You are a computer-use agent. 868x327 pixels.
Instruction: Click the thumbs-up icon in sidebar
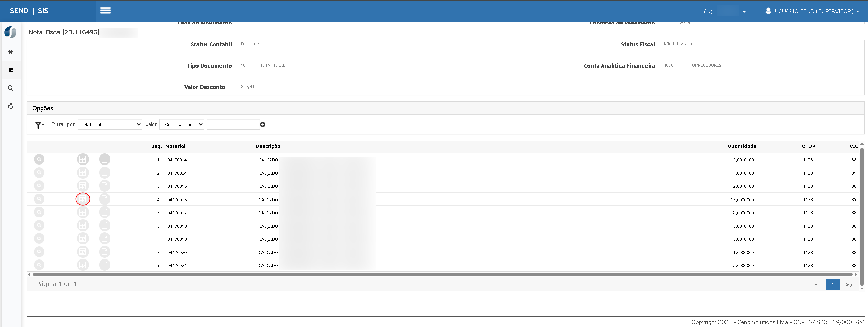click(11, 106)
